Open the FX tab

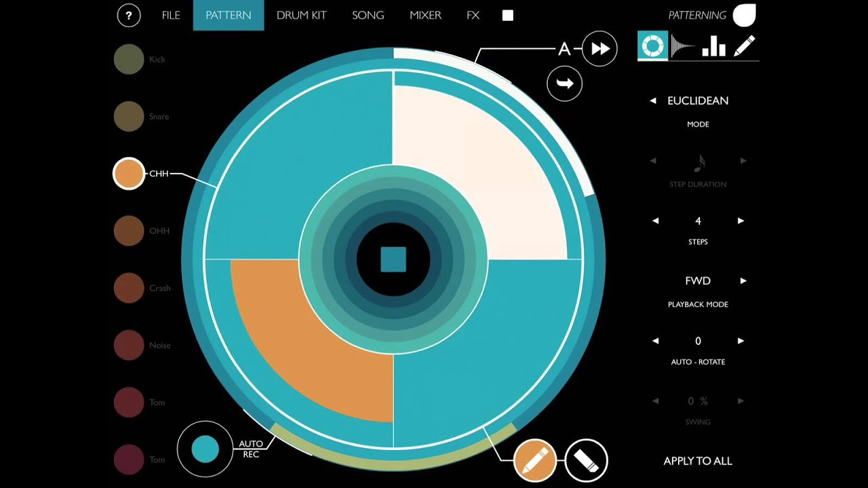click(473, 15)
